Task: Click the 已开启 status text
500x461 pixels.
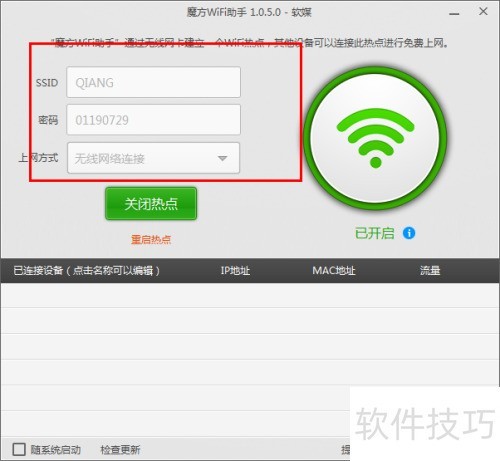Action: tap(375, 233)
